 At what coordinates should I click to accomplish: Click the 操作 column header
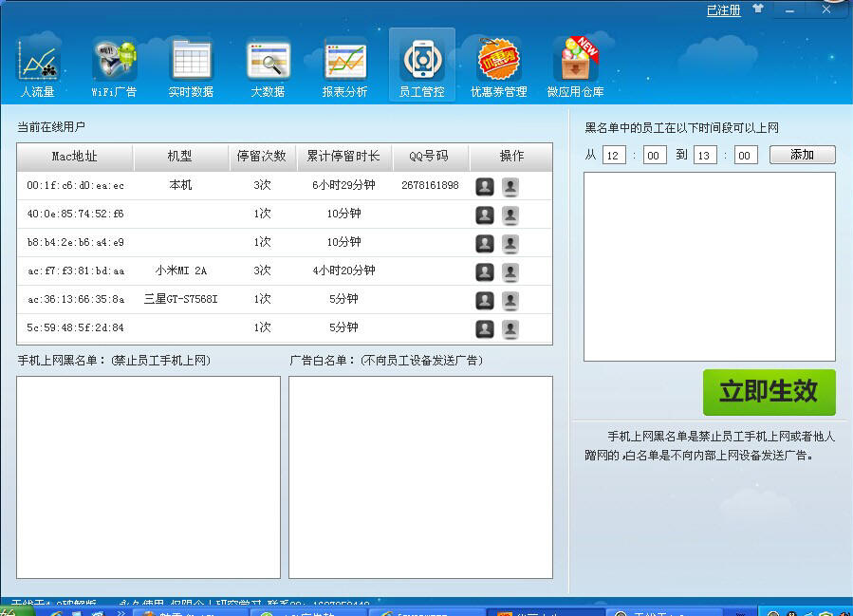pos(510,157)
